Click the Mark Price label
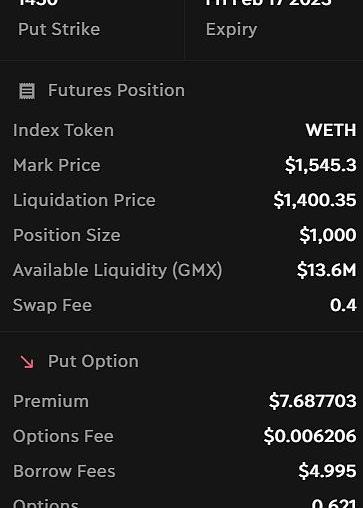 coord(57,165)
